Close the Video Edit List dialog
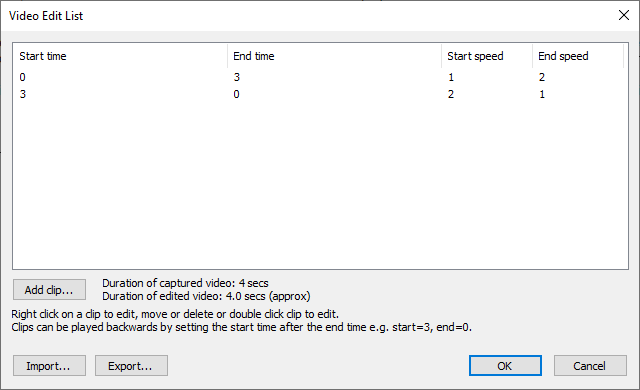 click(x=623, y=16)
